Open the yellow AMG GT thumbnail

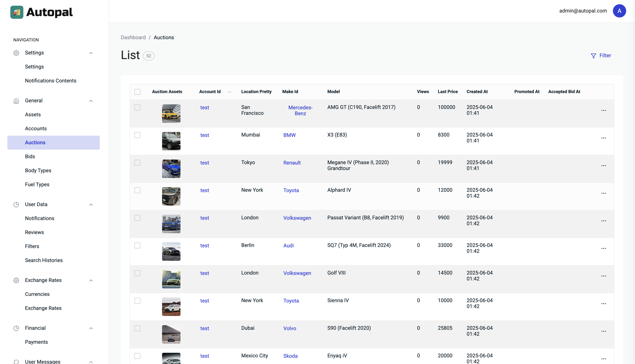pyautogui.click(x=171, y=114)
